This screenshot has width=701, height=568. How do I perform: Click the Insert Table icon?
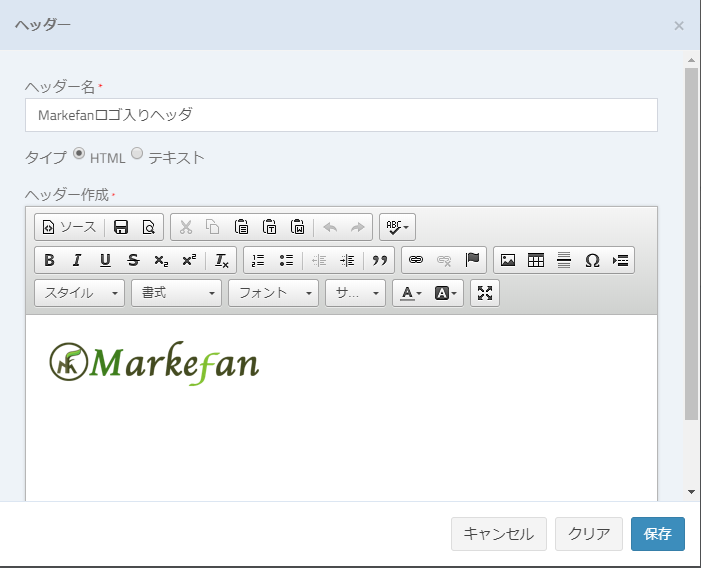(x=536, y=260)
